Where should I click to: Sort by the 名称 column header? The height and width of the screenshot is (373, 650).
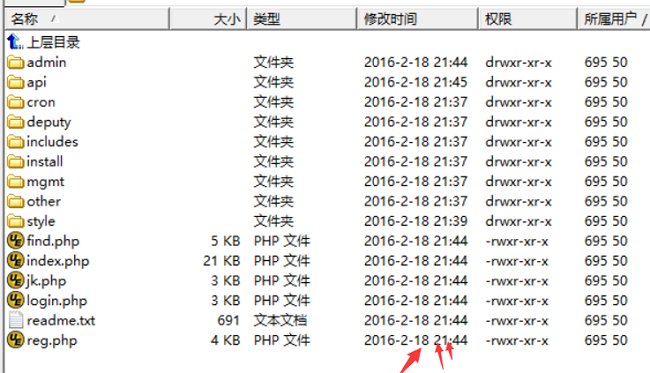(87, 19)
